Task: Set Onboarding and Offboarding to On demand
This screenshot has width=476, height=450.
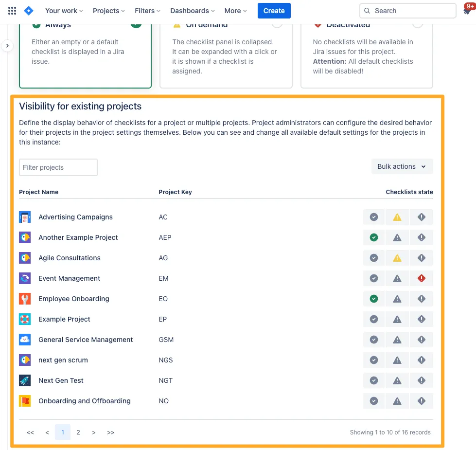Action: [x=397, y=401]
